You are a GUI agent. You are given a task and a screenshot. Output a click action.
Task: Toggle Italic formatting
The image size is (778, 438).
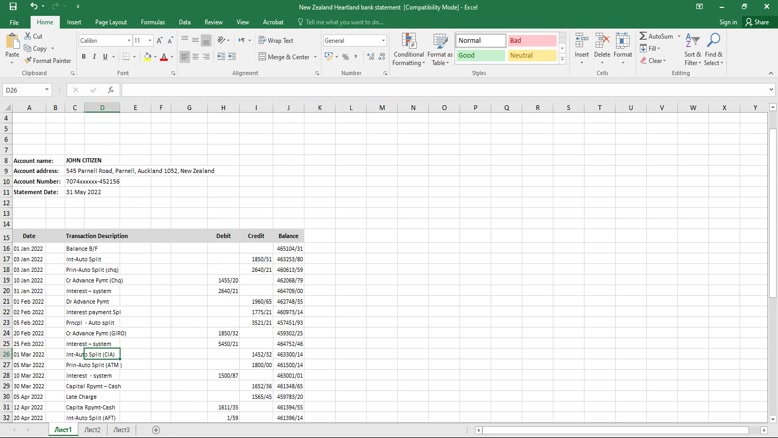(95, 57)
